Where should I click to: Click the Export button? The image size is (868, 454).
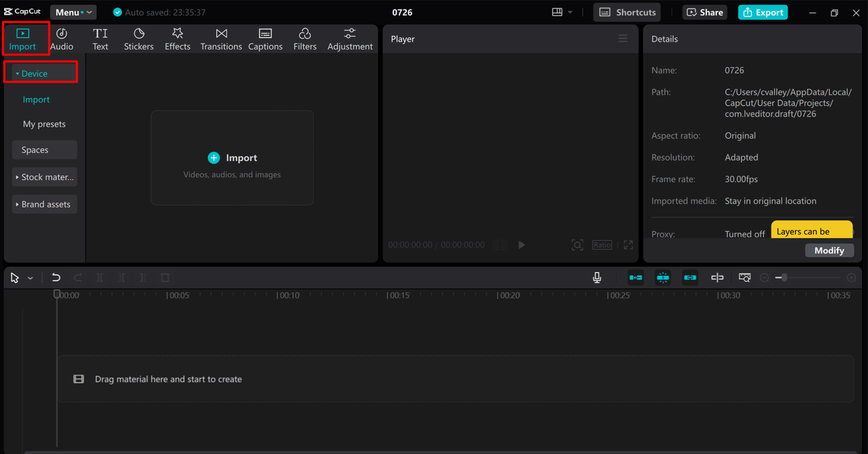[x=763, y=12]
